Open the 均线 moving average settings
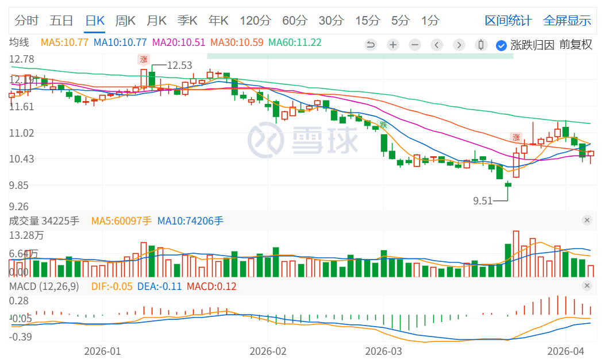 (x=19, y=42)
